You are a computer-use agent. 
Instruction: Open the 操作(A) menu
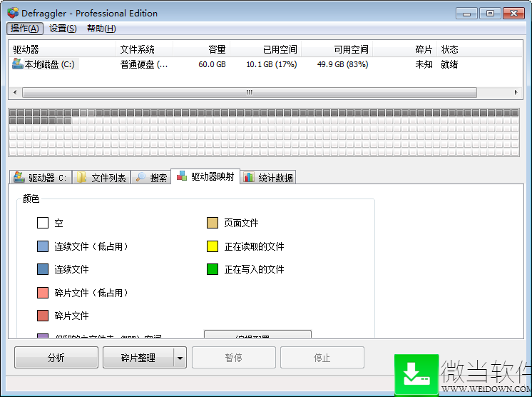tap(25, 28)
